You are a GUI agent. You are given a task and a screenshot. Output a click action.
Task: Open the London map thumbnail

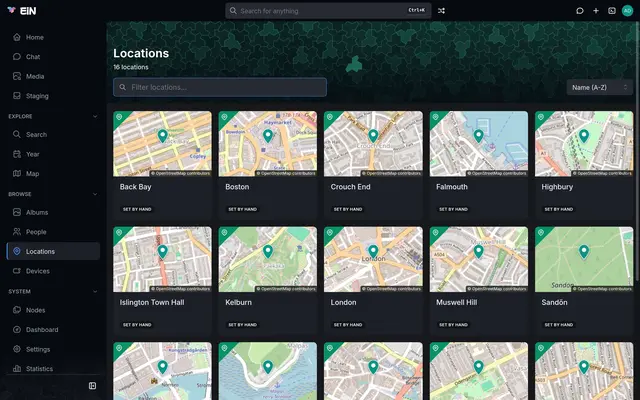click(x=373, y=259)
